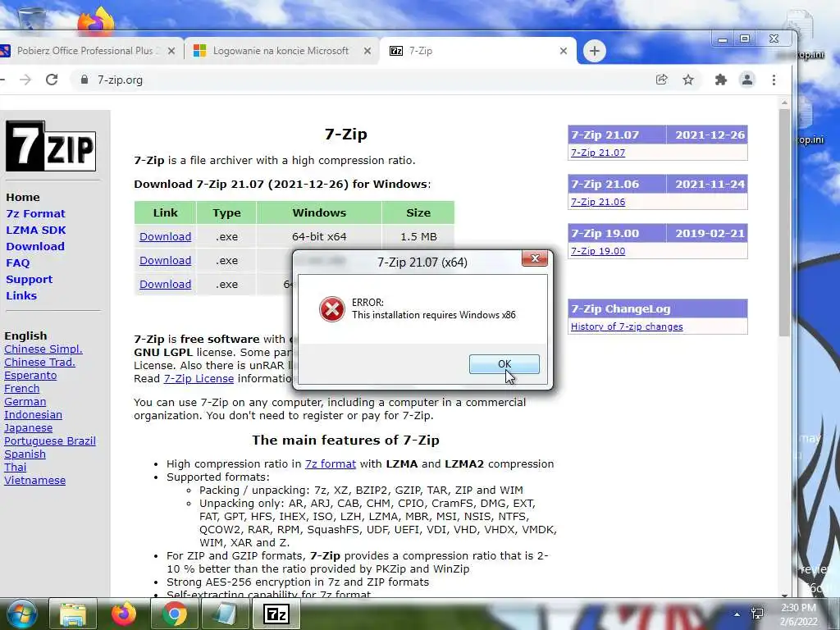This screenshot has height=630, width=840.
Task: Open the 7-Zip License link
Action: tap(199, 379)
